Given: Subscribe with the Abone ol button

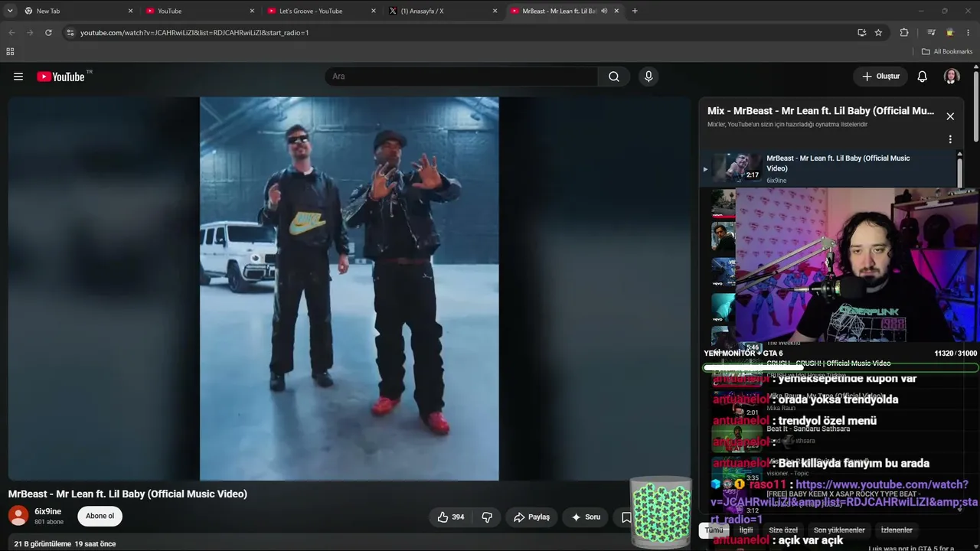Looking at the screenshot, I should tap(100, 516).
